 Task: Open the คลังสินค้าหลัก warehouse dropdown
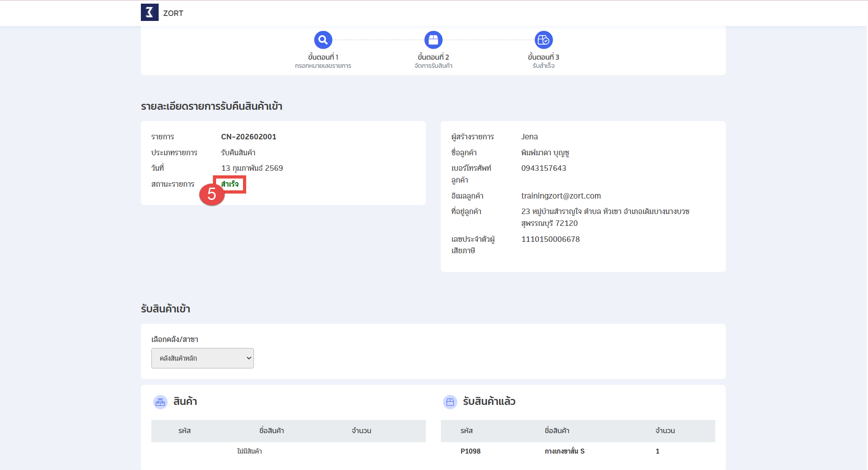tap(202, 358)
